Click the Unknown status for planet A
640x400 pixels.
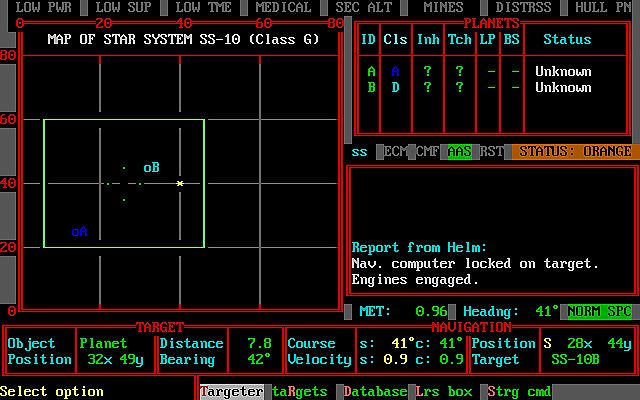point(563,71)
